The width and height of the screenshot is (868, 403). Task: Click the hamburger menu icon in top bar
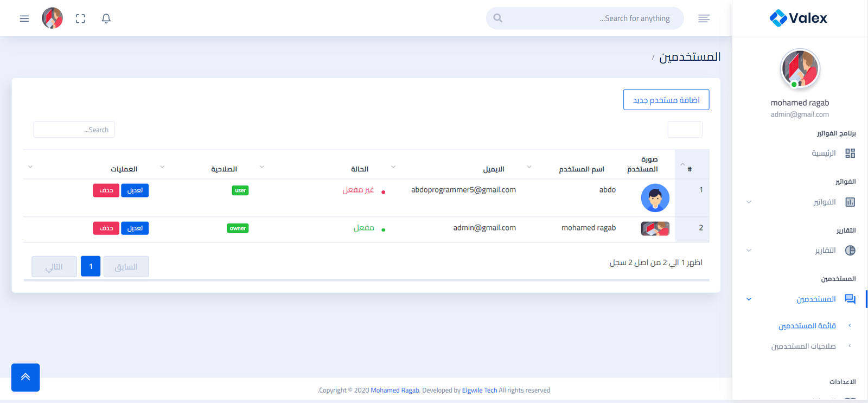coord(24,18)
